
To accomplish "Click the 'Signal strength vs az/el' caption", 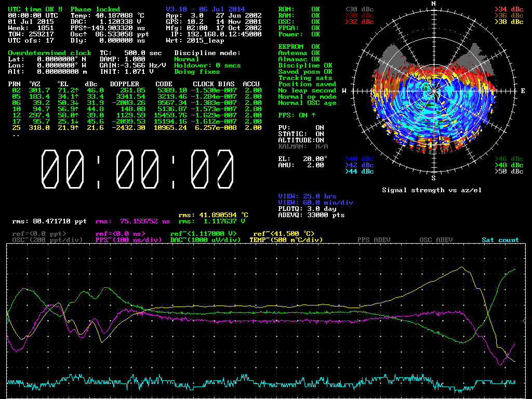I will click(432, 190).
